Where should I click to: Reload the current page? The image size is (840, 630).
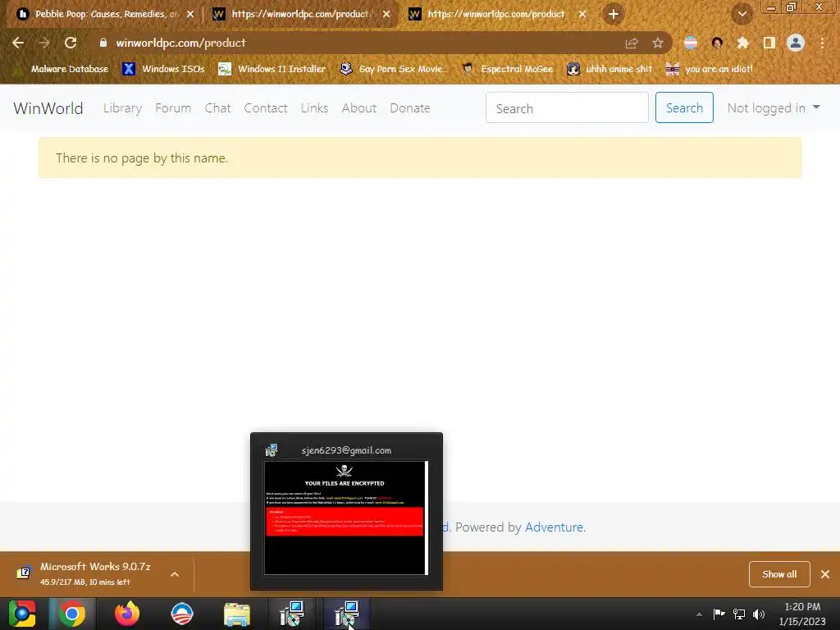pos(71,43)
